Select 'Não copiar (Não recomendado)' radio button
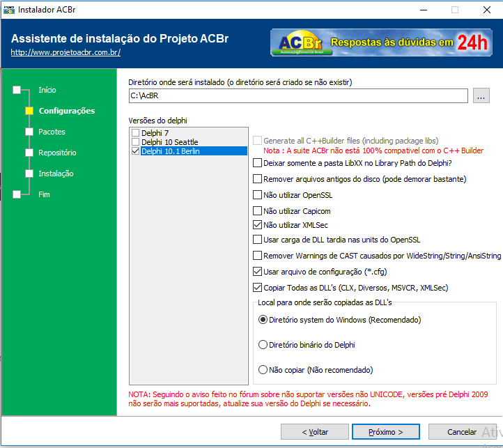 coord(263,370)
